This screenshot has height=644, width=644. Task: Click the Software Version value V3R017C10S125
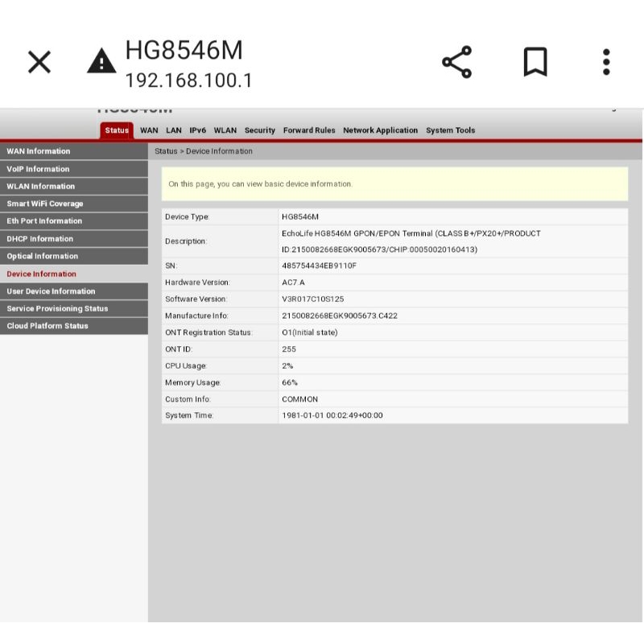[x=312, y=299]
